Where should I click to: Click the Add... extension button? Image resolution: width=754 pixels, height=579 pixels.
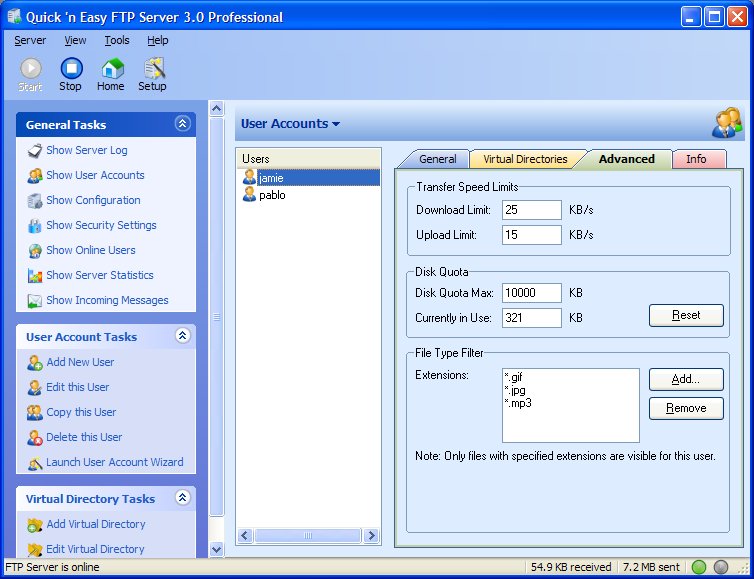(686, 379)
